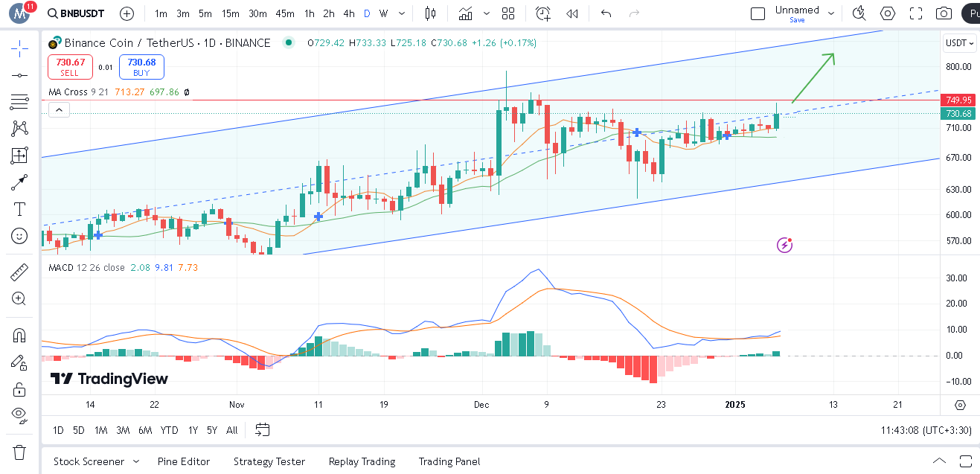This screenshot has height=474, width=980.
Task: Select the arrow brush drawing tool
Action: coord(19,182)
